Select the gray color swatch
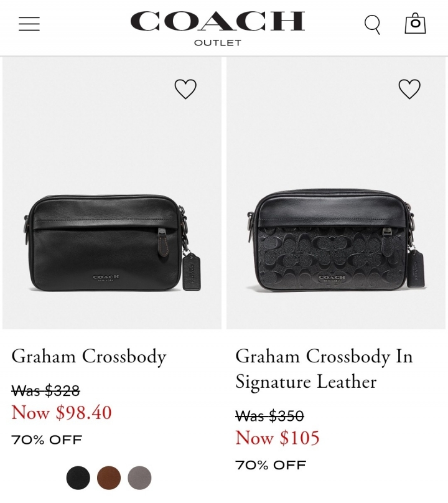Screen dimensions: 448x503 [x=139, y=477]
